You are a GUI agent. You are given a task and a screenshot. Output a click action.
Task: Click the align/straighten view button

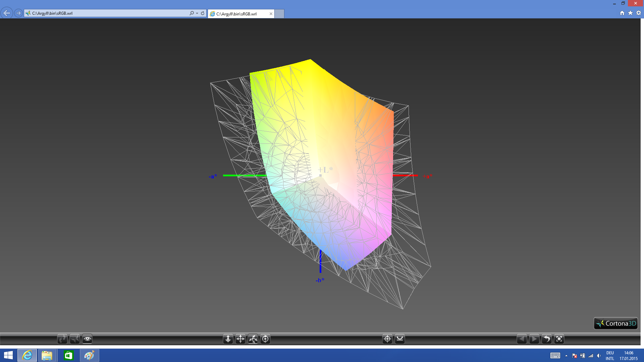coord(400,339)
